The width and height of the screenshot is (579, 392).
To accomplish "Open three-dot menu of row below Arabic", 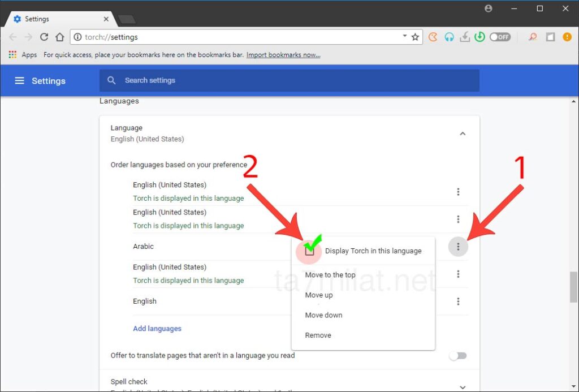I will (x=458, y=274).
